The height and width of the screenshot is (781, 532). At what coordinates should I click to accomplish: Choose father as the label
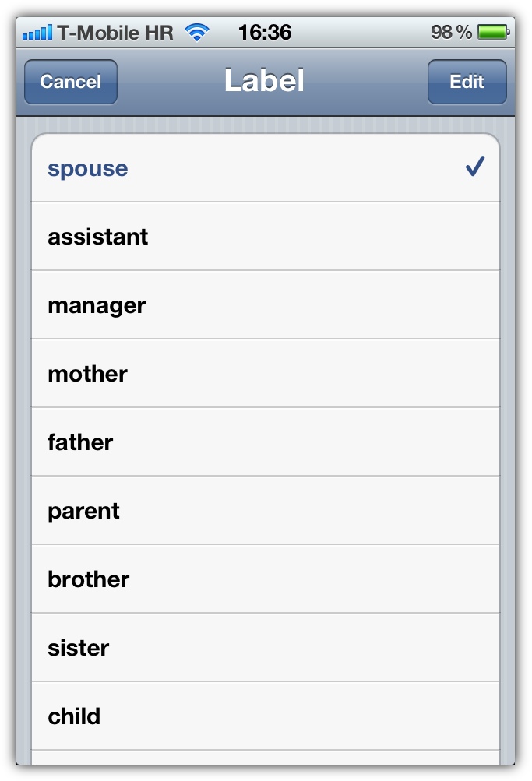click(266, 442)
